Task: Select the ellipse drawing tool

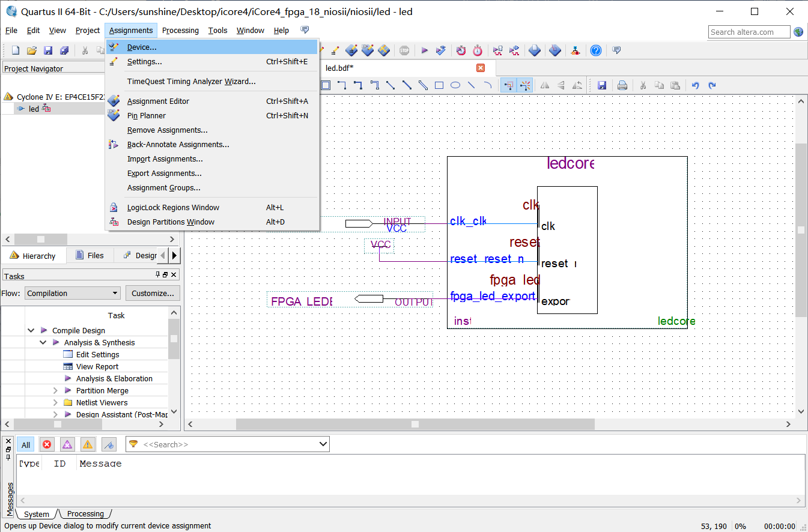Action: coord(455,85)
